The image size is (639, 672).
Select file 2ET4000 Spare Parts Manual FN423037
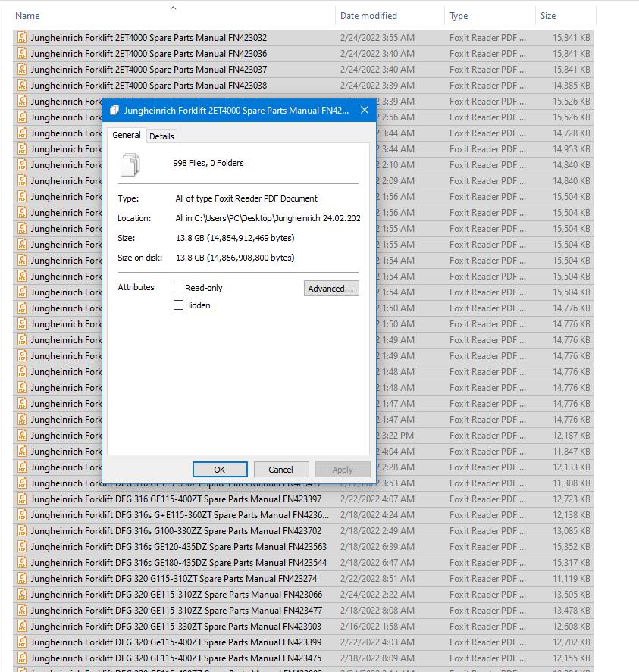click(x=149, y=70)
